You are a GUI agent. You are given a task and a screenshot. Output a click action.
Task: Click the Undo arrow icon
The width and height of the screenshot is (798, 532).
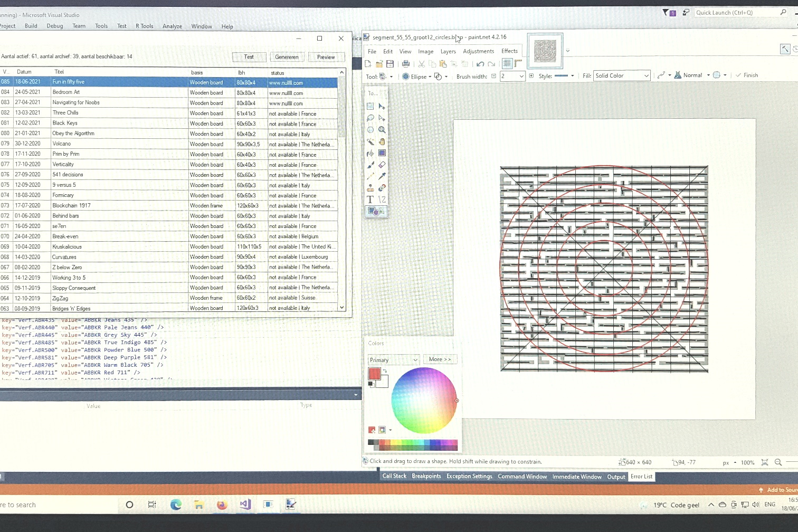[x=480, y=64]
